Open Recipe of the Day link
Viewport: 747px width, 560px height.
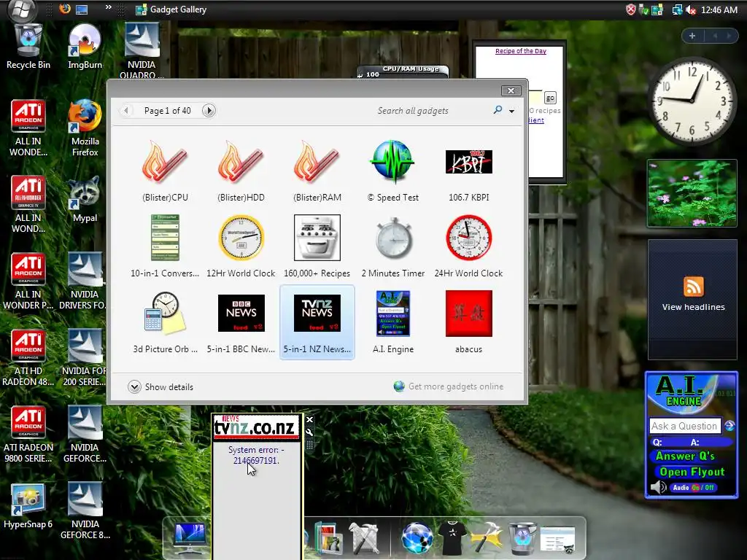tap(521, 51)
